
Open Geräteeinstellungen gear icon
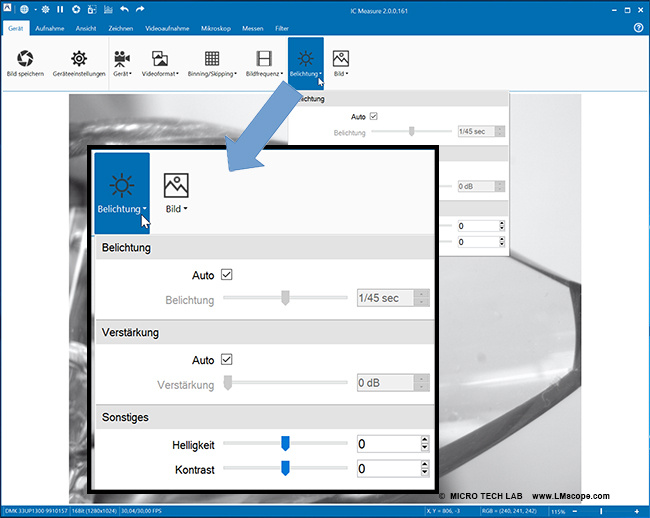point(78,59)
